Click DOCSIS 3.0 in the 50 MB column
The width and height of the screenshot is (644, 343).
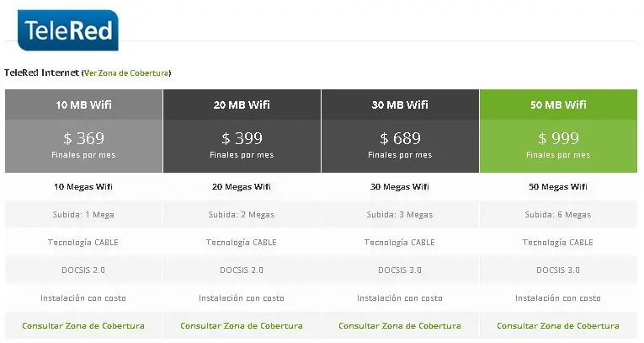(x=558, y=271)
